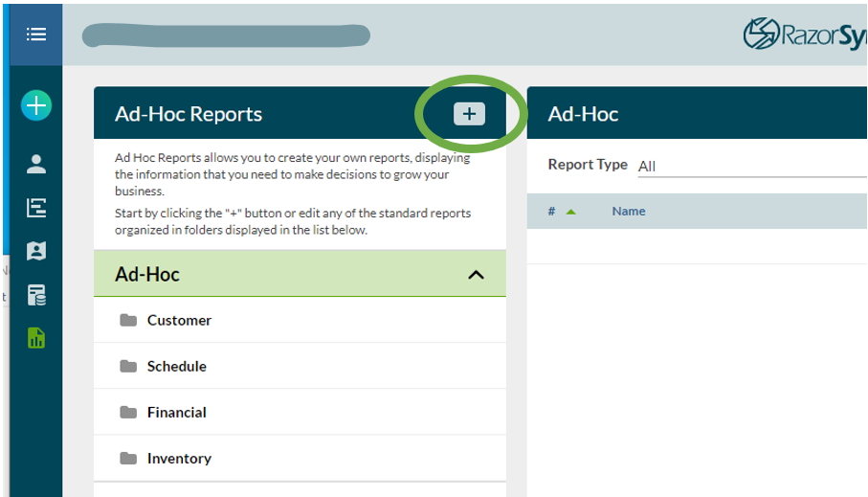Sort by the # column header
The width and height of the screenshot is (868, 497).
coord(552,211)
